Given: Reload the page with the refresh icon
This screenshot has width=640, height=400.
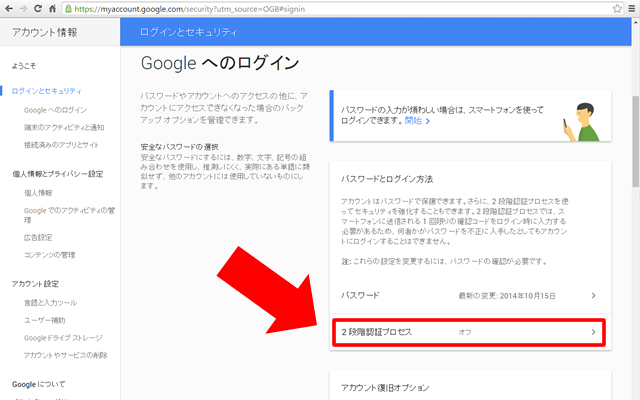Looking at the screenshot, I should pos(38,9).
